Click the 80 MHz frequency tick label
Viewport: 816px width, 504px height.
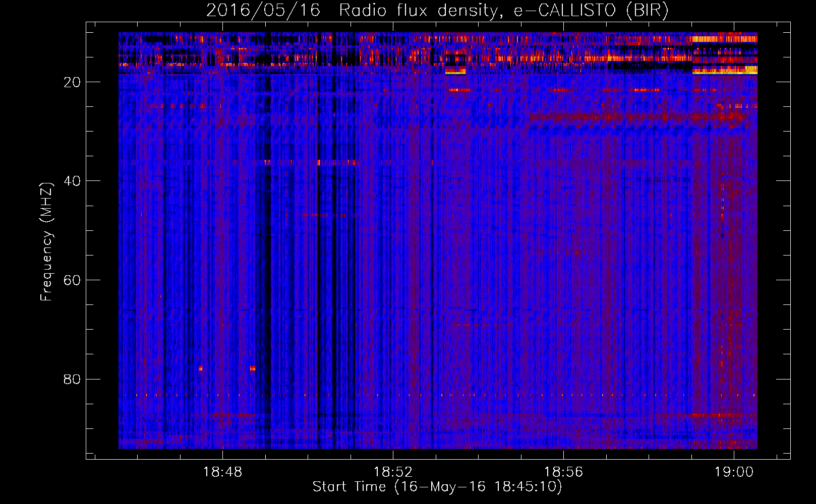click(x=73, y=379)
